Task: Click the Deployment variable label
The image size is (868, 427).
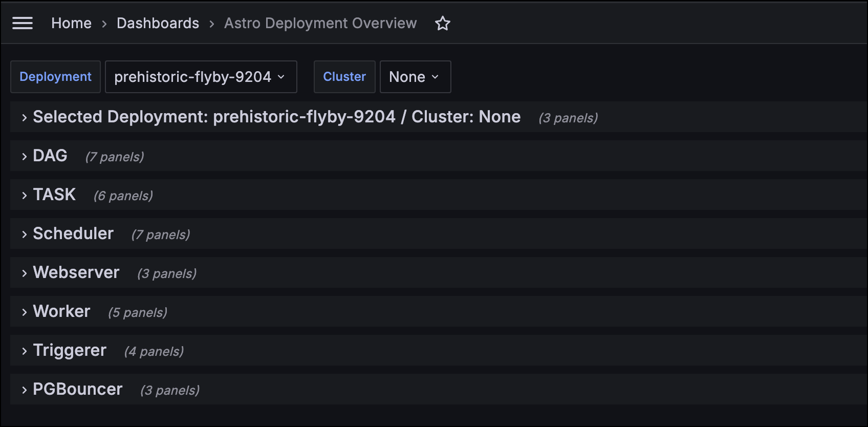Action: [x=55, y=77]
